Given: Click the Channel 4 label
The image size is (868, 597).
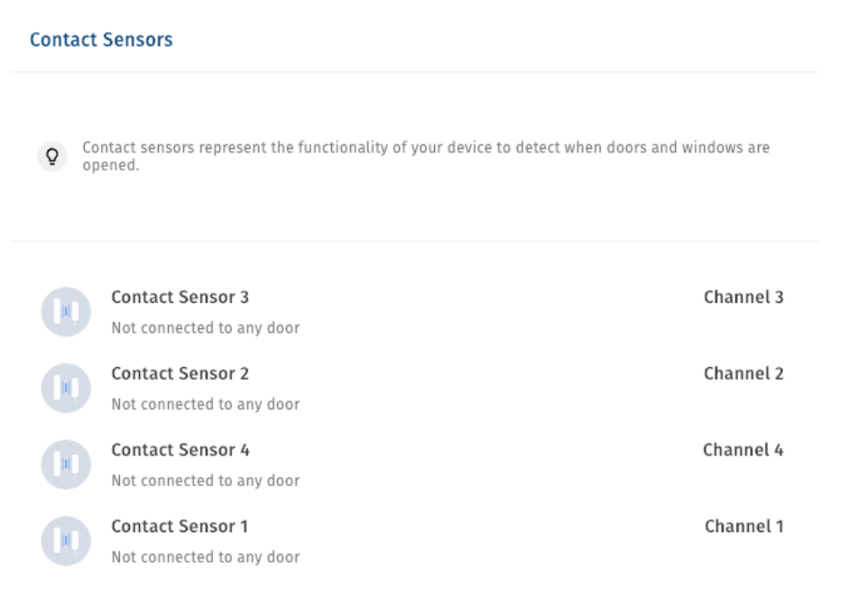Looking at the screenshot, I should pos(743,450).
